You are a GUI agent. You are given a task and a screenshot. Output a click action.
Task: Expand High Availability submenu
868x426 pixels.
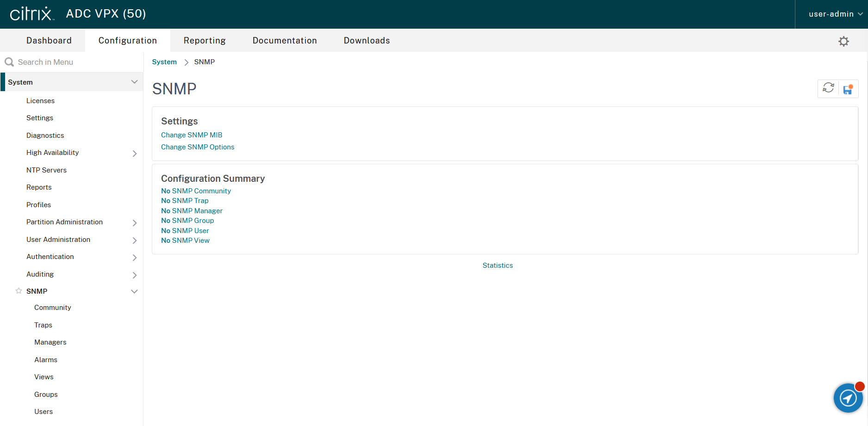click(x=135, y=153)
